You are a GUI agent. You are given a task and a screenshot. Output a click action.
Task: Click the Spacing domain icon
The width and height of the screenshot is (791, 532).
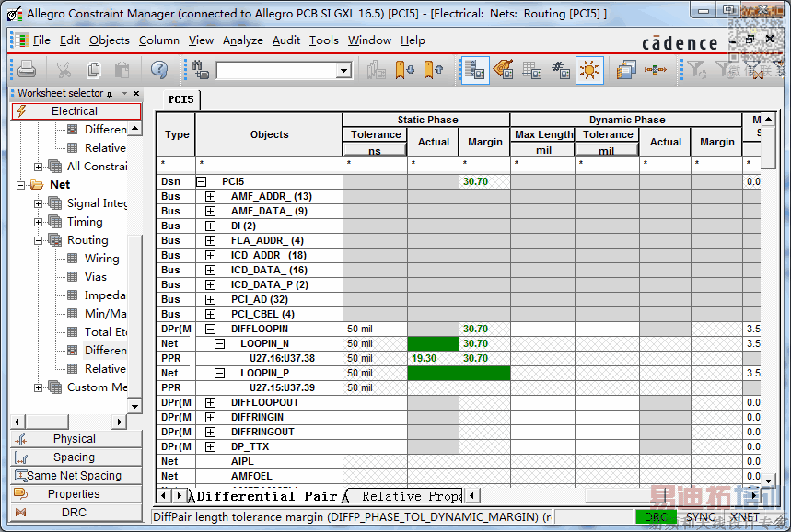(20, 457)
